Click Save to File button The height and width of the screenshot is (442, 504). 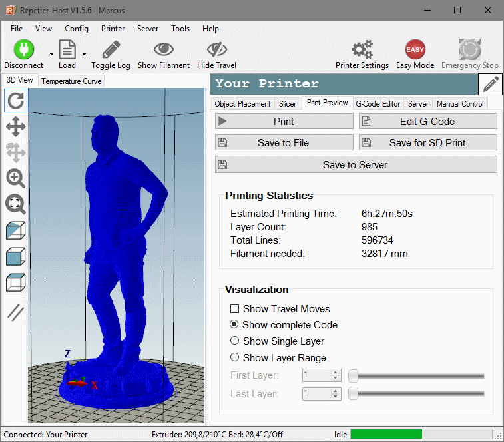coord(284,142)
